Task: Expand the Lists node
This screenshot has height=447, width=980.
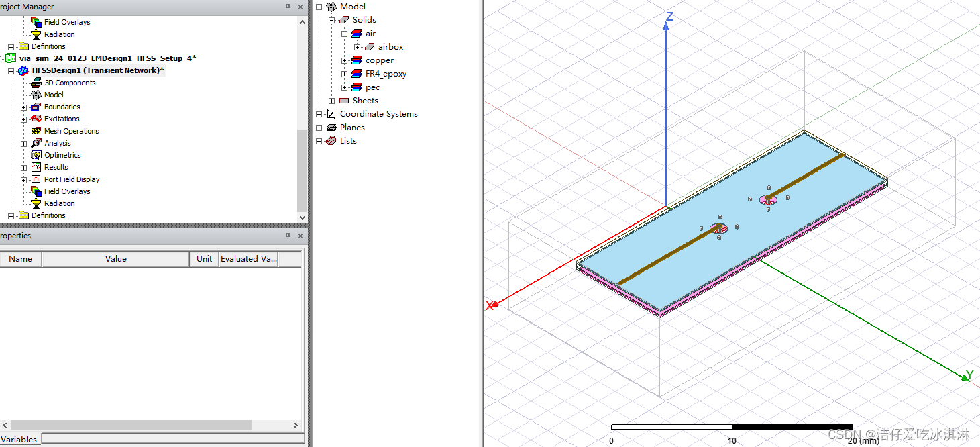Action: point(319,141)
